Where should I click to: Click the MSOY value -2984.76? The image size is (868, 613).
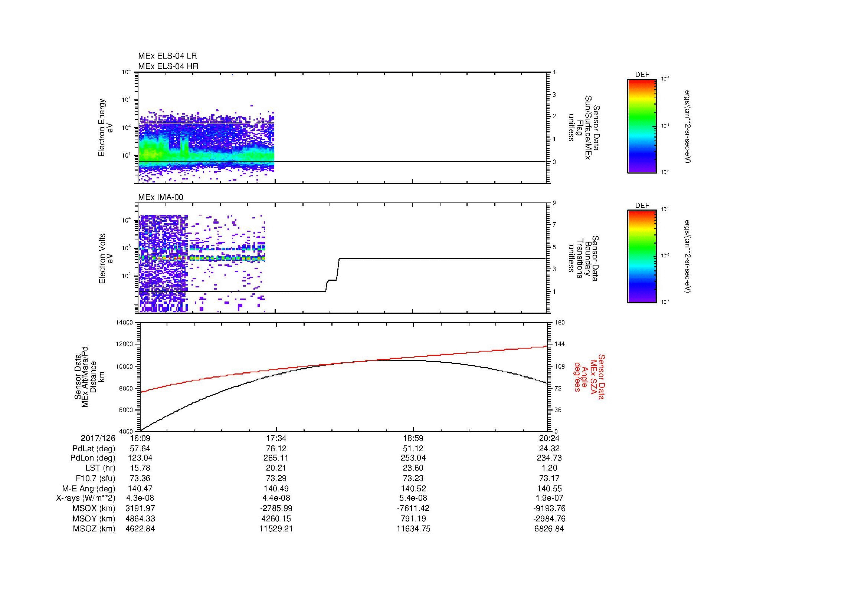pos(550,518)
